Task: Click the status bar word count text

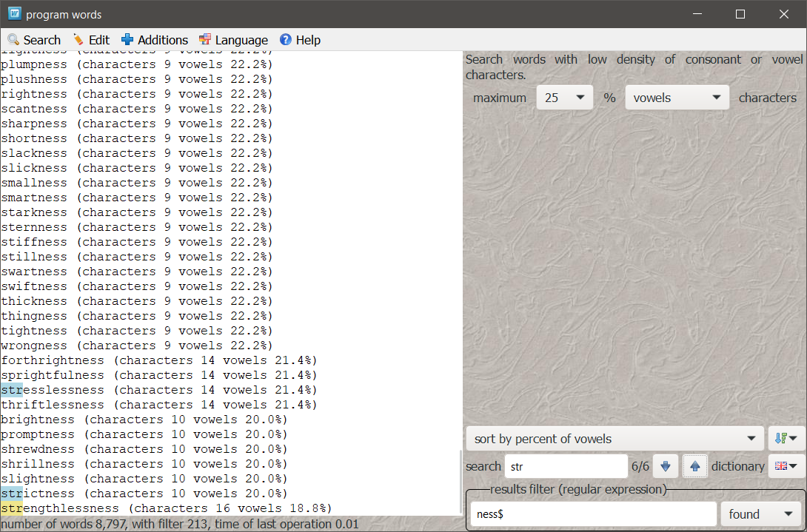Action: click(179, 525)
